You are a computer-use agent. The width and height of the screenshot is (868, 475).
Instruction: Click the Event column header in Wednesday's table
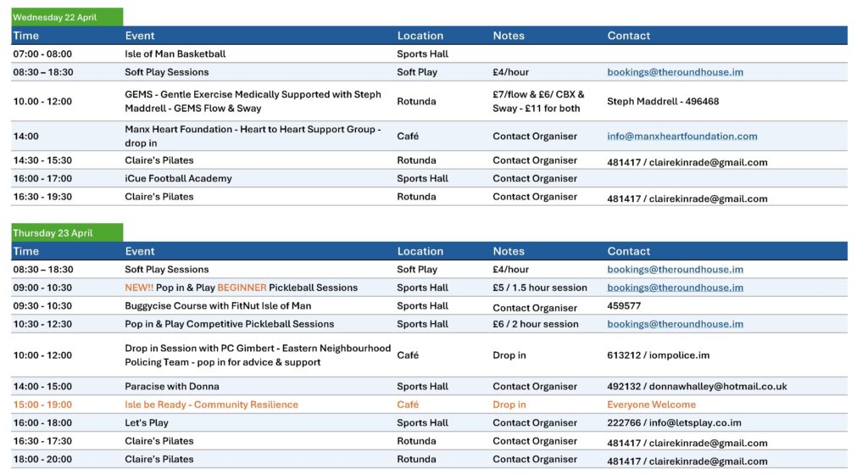click(x=140, y=36)
